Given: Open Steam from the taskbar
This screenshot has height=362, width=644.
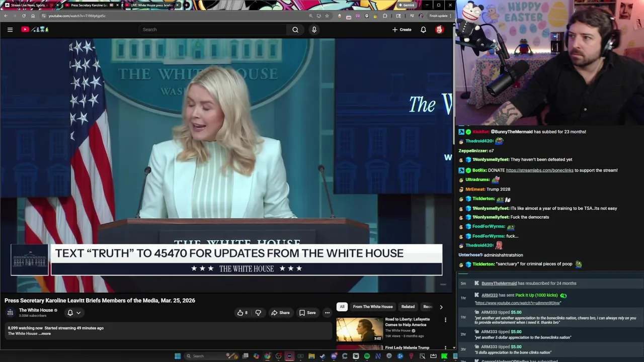Looking at the screenshot, I should tap(323, 356).
